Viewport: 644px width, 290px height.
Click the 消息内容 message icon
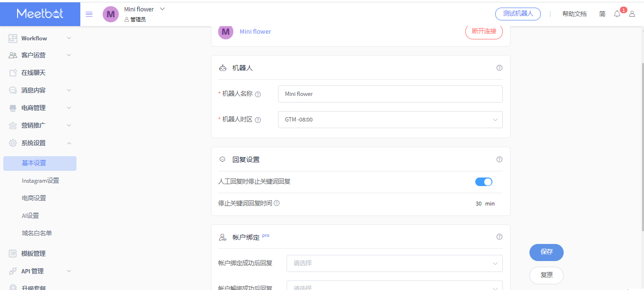pos(13,90)
